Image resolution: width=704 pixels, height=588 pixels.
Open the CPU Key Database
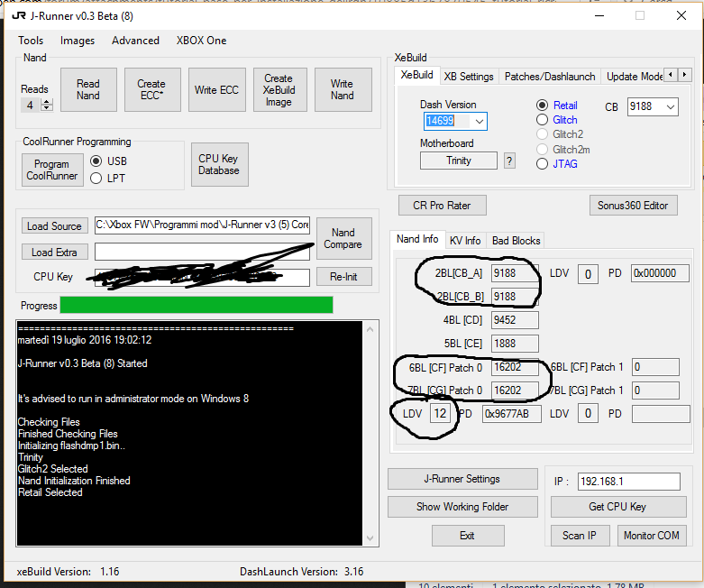pos(220,164)
